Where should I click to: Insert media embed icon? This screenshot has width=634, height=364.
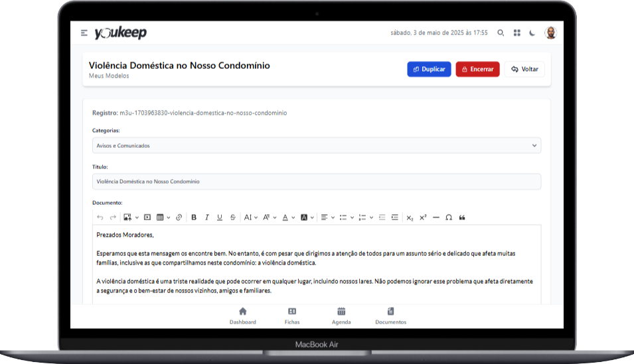pos(147,217)
